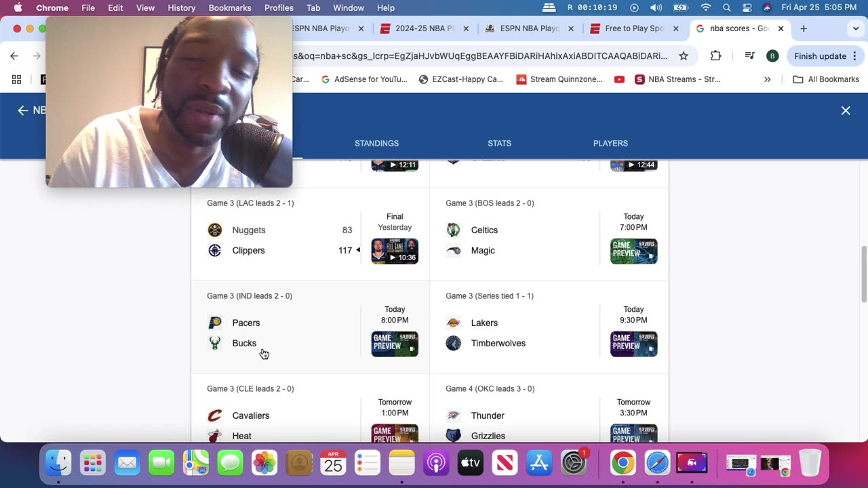The image size is (868, 488).
Task: Return using the blue header back arrow
Action: pos(23,110)
